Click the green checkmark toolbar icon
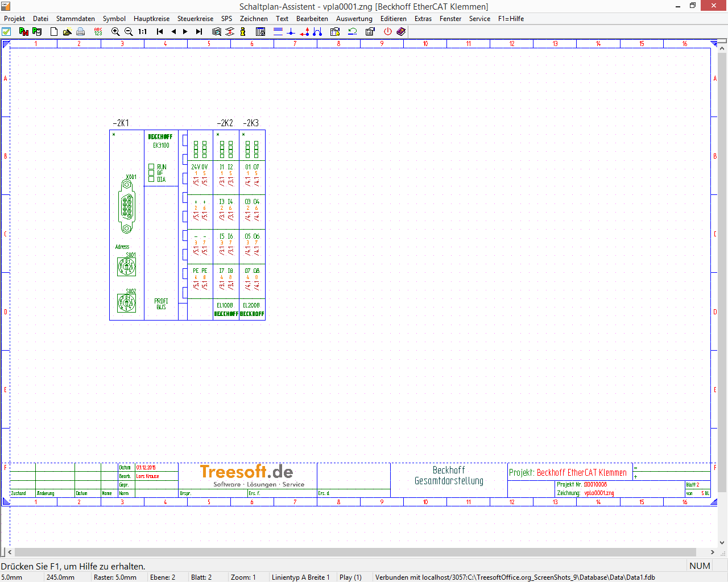The width and height of the screenshot is (728, 582). (6, 32)
